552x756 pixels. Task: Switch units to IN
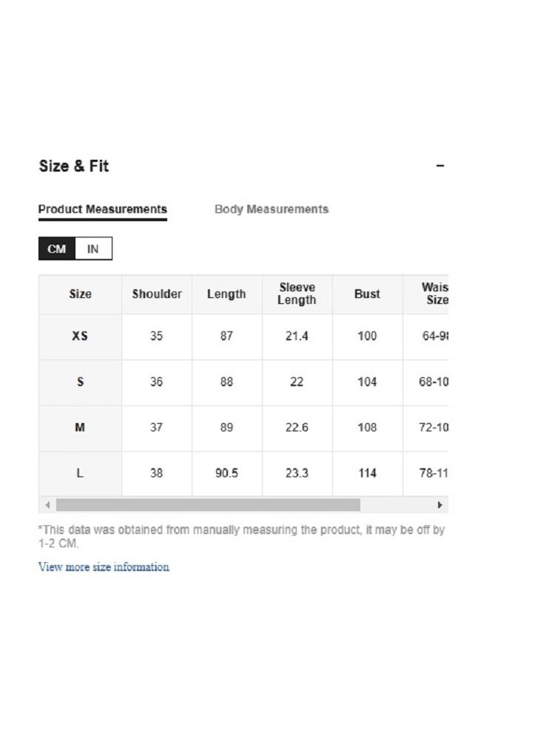click(93, 249)
